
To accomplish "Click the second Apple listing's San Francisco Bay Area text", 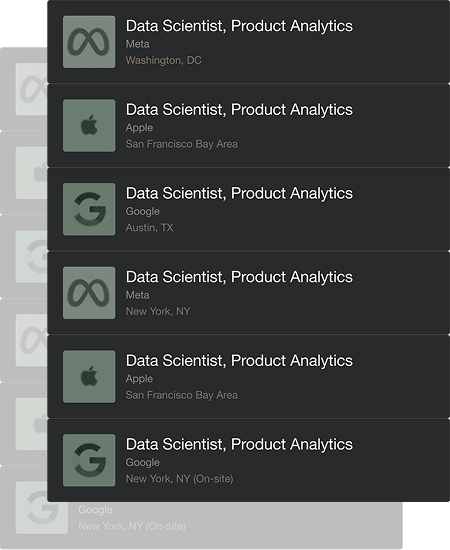I will 182,395.
